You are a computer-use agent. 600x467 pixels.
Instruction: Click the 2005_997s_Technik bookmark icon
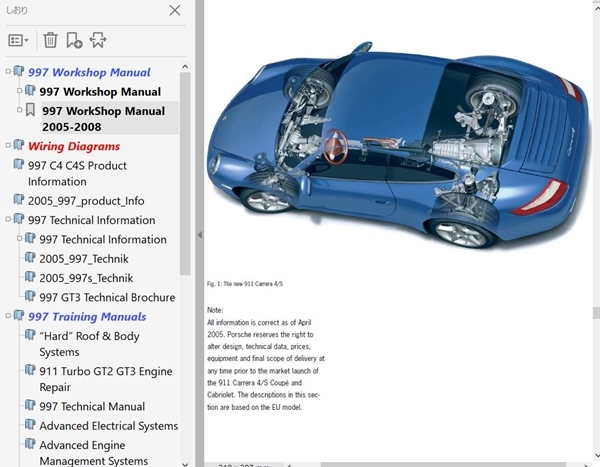(x=30, y=276)
